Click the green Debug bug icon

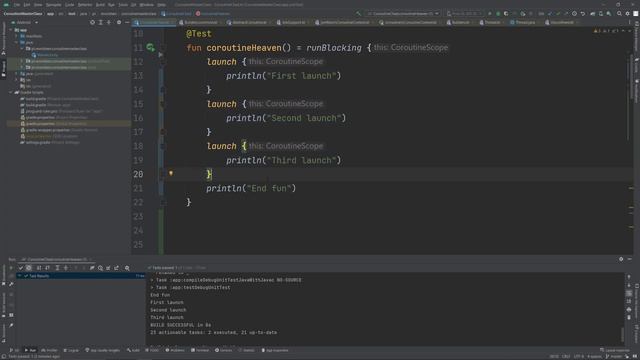(498, 13)
